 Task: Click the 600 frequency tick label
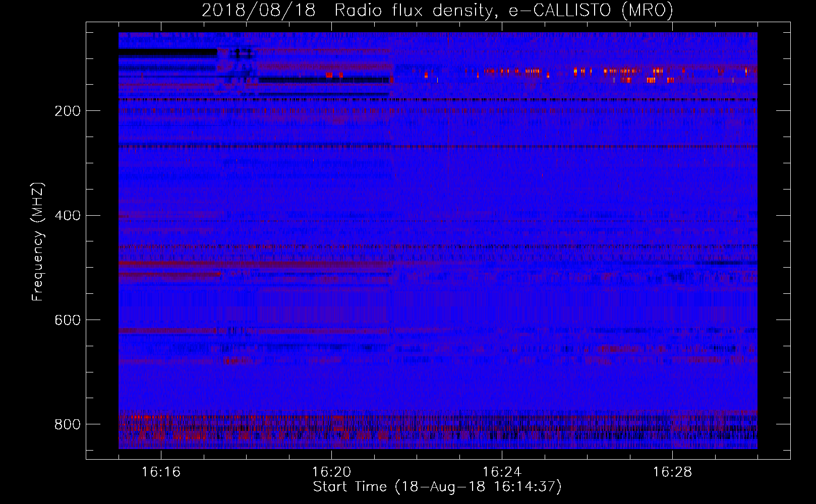pos(67,320)
